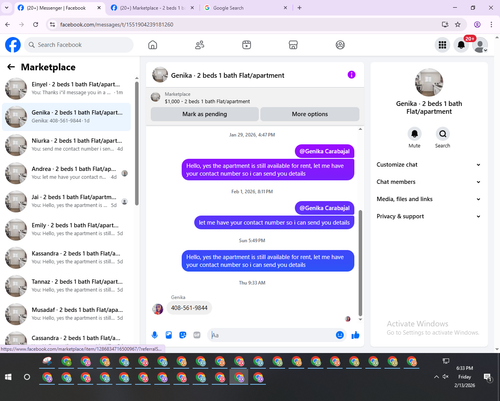This screenshot has width=500, height=401.
Task: Open Windows Start menu
Action: [x=8, y=377]
